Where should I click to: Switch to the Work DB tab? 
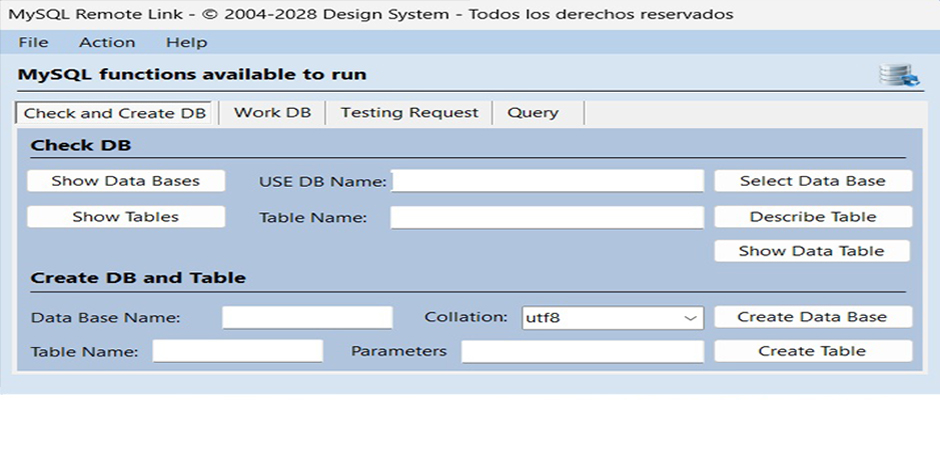[272, 113]
